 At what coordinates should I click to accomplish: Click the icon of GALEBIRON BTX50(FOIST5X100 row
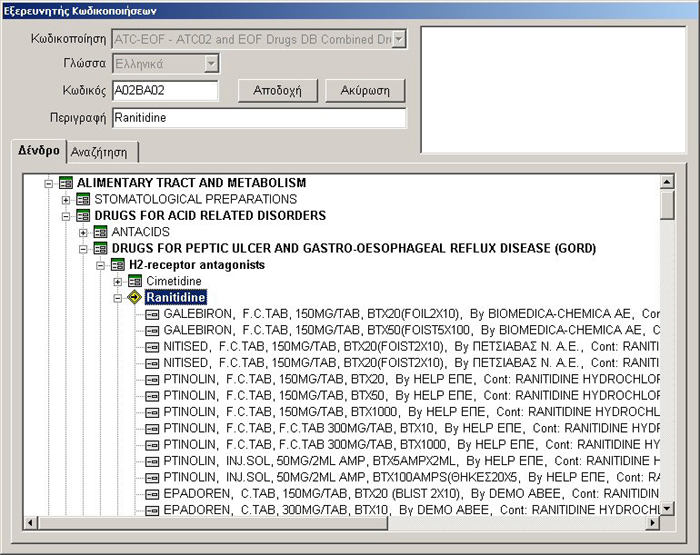tap(152, 331)
